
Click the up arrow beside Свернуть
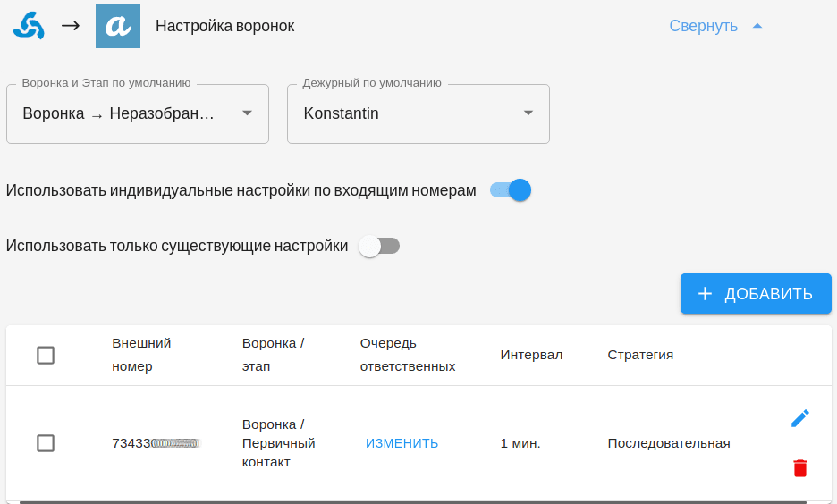pos(757,26)
